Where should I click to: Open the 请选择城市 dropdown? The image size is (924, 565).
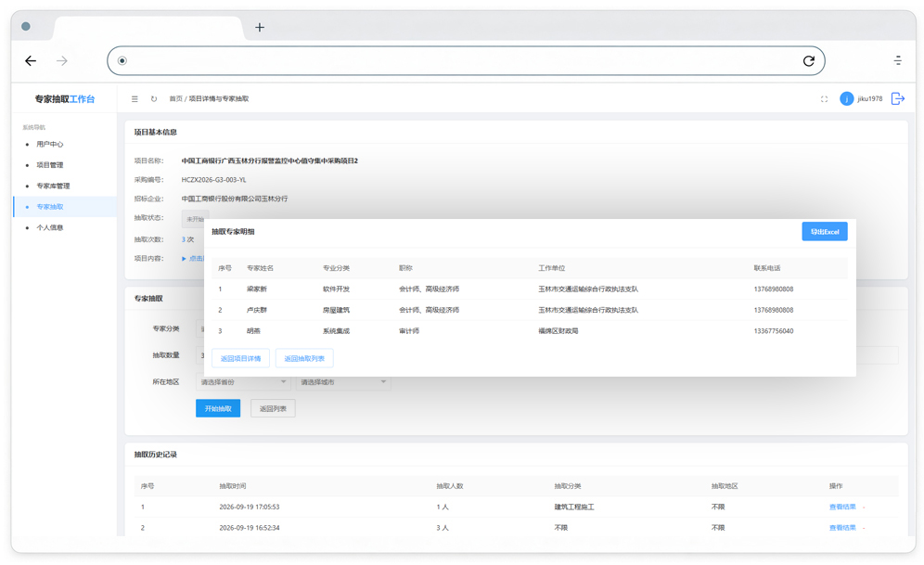(343, 382)
